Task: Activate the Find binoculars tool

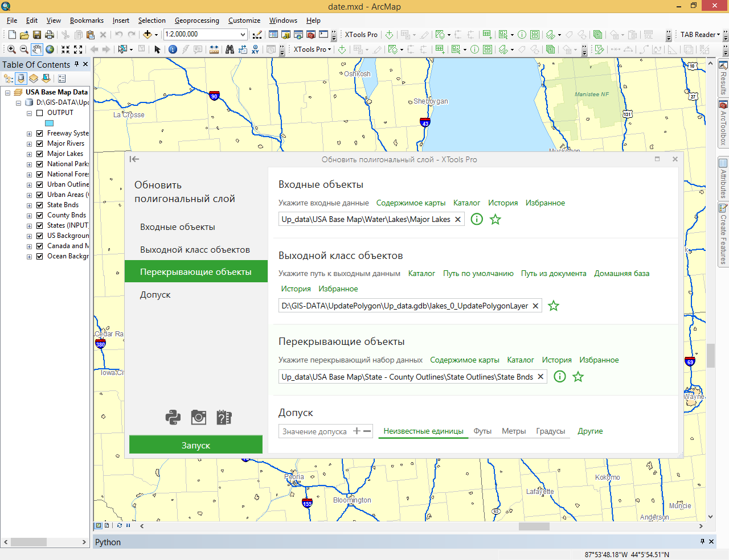Action: (230, 50)
